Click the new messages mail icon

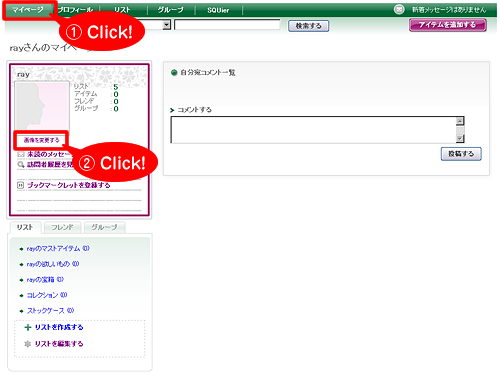tap(399, 10)
